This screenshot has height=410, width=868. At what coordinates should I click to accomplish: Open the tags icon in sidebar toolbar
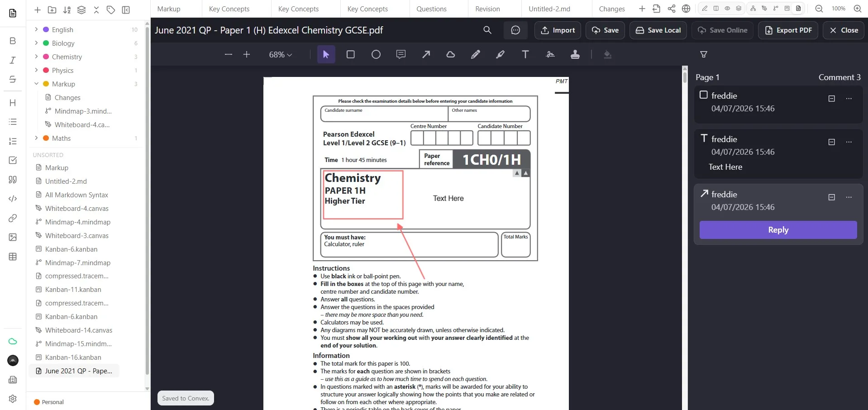[110, 10]
